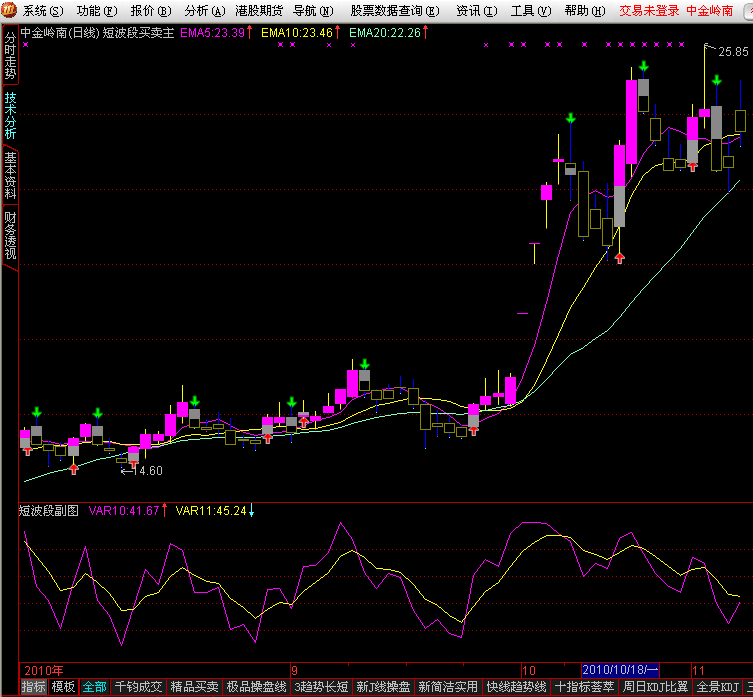
Task: Click the highlighted 2010/10/18 date marker
Action: [x=620, y=669]
